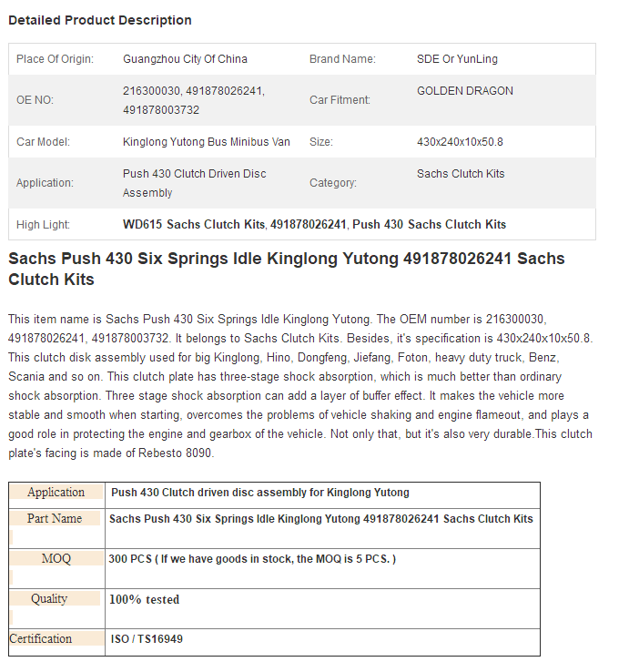Select the Part Name value in the lower table
This screenshot has width=639, height=672.
[321, 519]
